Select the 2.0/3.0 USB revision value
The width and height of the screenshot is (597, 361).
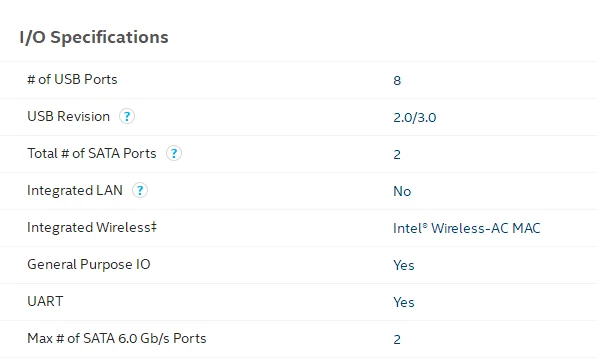pyautogui.click(x=415, y=117)
